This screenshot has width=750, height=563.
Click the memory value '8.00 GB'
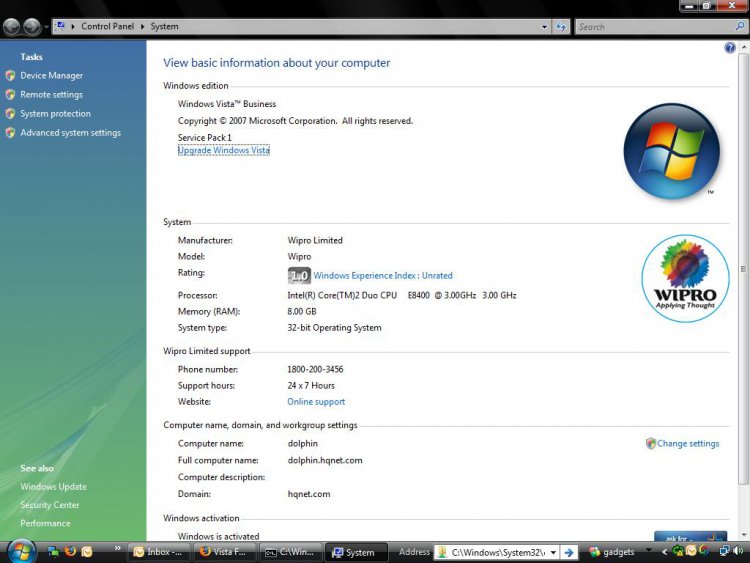(x=302, y=311)
